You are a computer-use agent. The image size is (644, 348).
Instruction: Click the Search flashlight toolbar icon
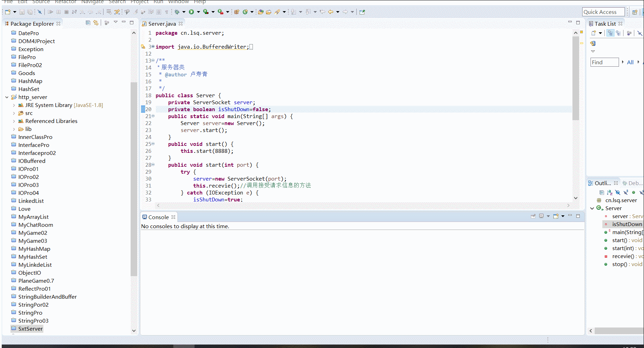(x=277, y=12)
